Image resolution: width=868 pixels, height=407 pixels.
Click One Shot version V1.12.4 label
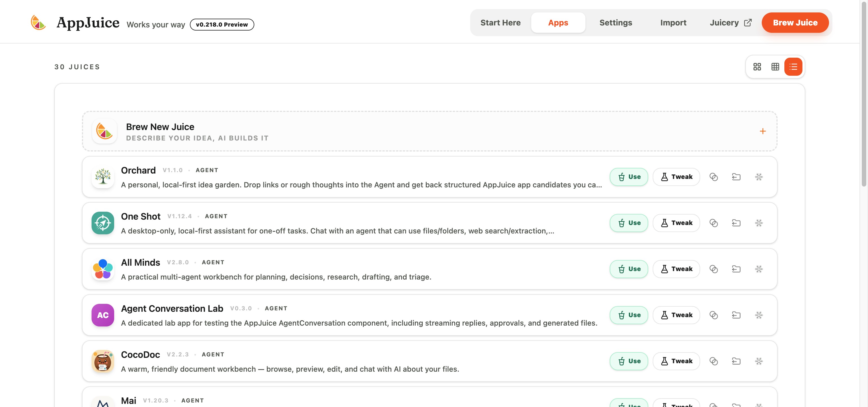click(x=180, y=216)
